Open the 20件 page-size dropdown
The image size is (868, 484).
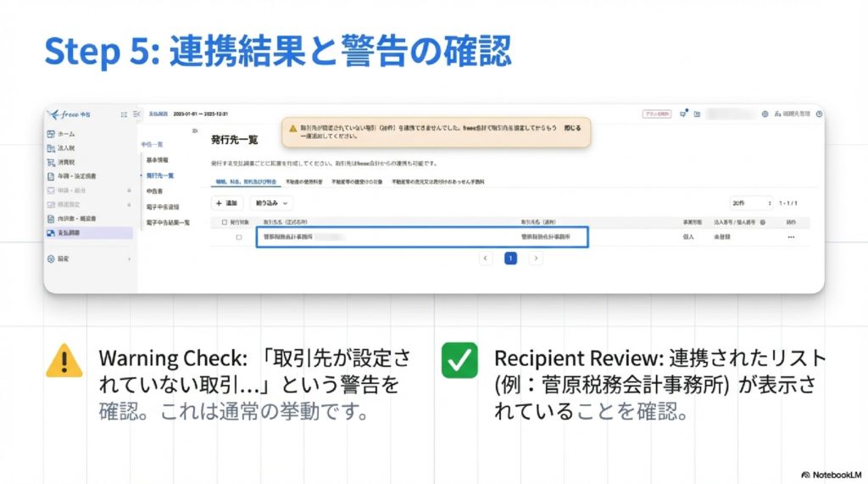(x=750, y=203)
